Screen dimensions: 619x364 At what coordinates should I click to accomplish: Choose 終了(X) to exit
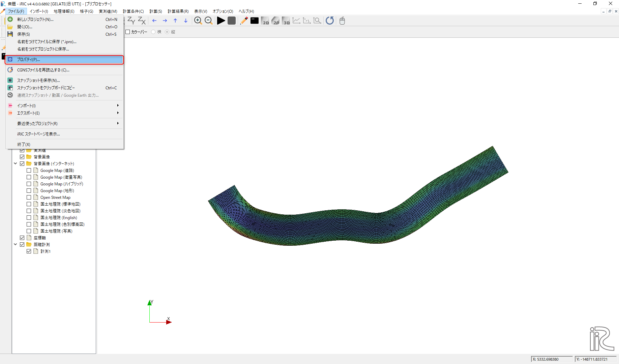[65, 144]
